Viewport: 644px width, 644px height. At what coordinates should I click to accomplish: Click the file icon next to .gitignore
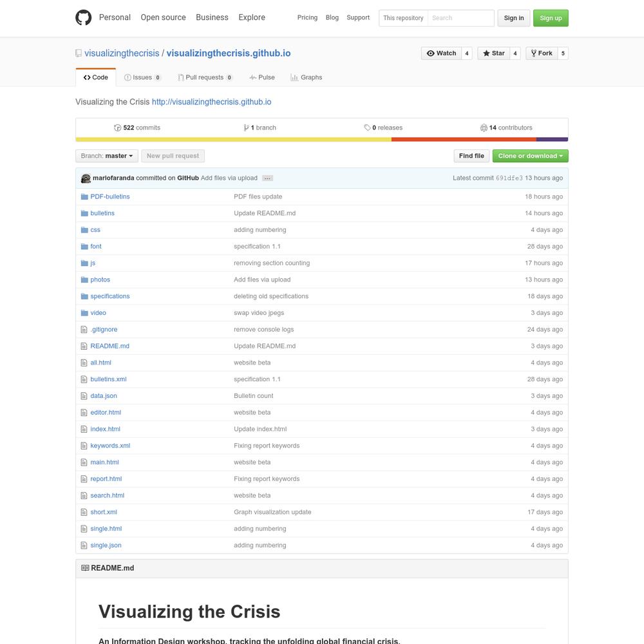point(84,329)
